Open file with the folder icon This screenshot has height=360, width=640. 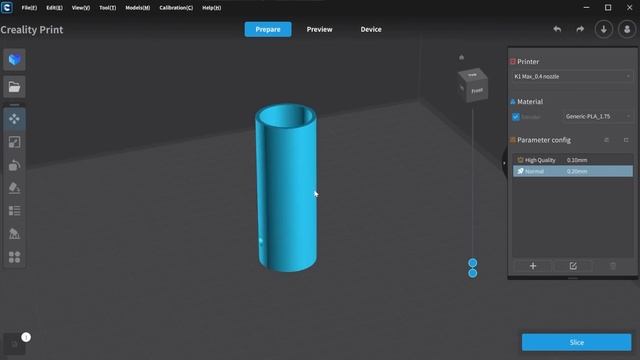coord(14,87)
